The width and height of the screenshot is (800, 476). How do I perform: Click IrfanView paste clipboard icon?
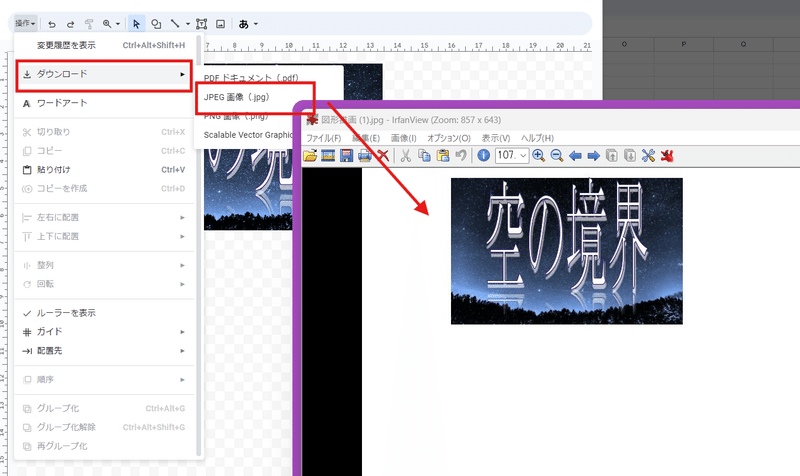pyautogui.click(x=443, y=156)
